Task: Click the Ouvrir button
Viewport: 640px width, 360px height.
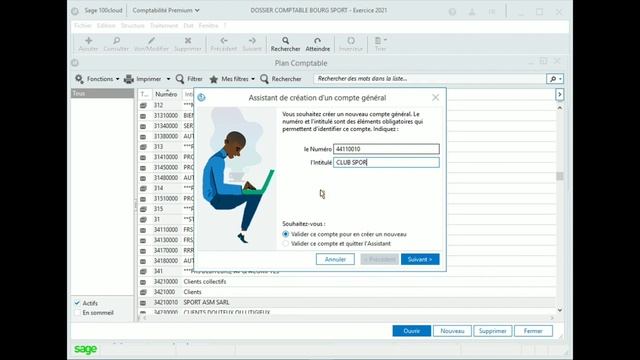Action: pyautogui.click(x=411, y=331)
